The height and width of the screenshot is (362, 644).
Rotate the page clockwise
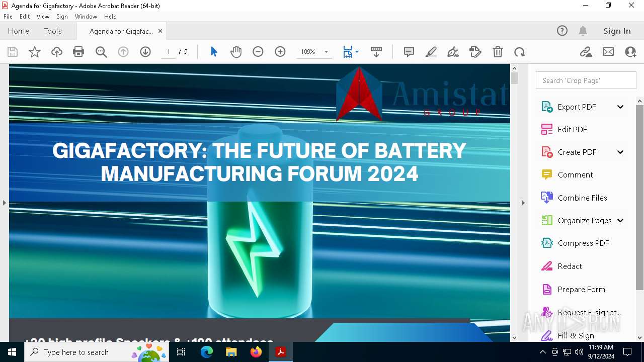click(520, 52)
